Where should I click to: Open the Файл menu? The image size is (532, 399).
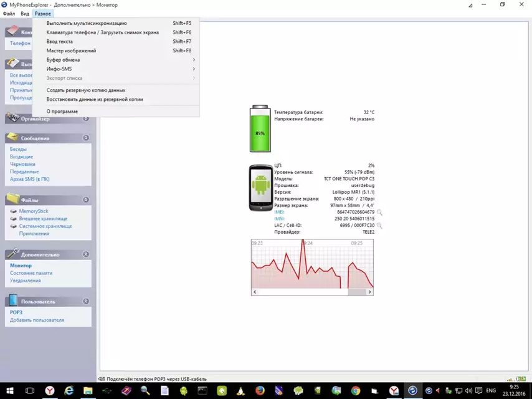[x=9, y=14]
